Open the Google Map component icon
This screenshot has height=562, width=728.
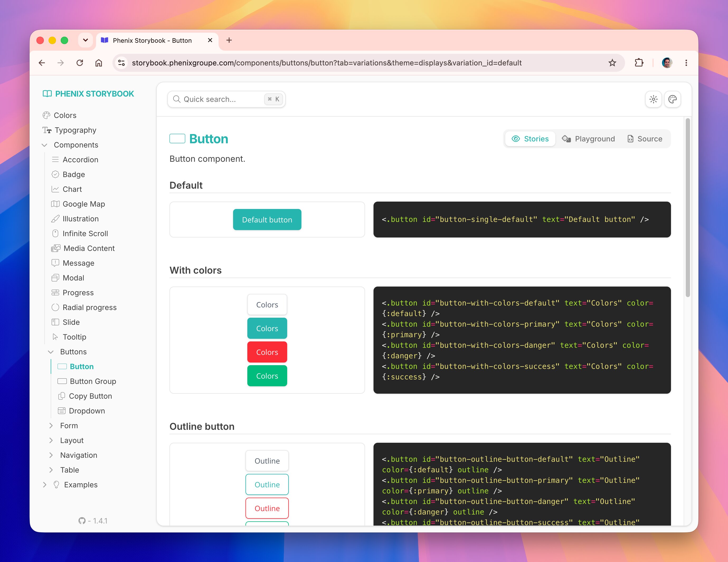click(x=55, y=204)
